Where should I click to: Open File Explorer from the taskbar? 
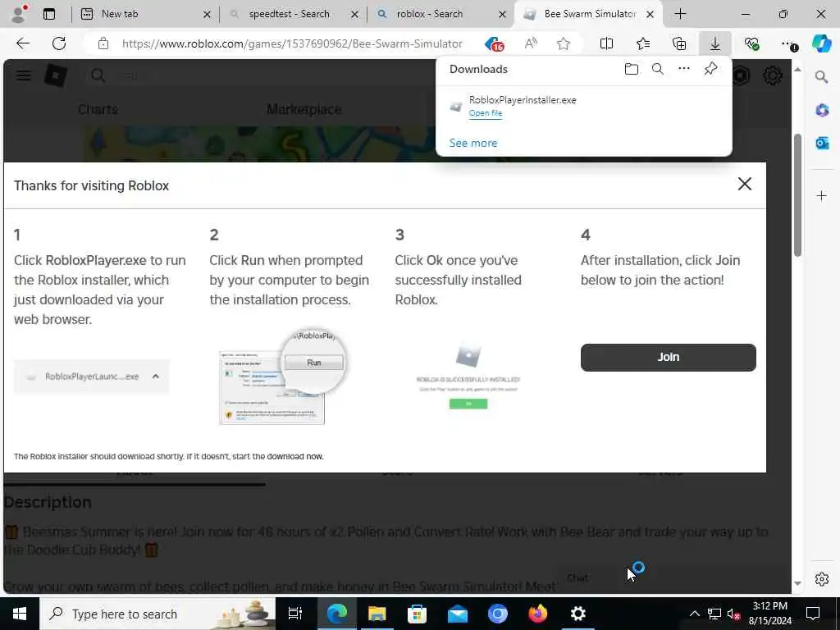pyautogui.click(x=377, y=614)
